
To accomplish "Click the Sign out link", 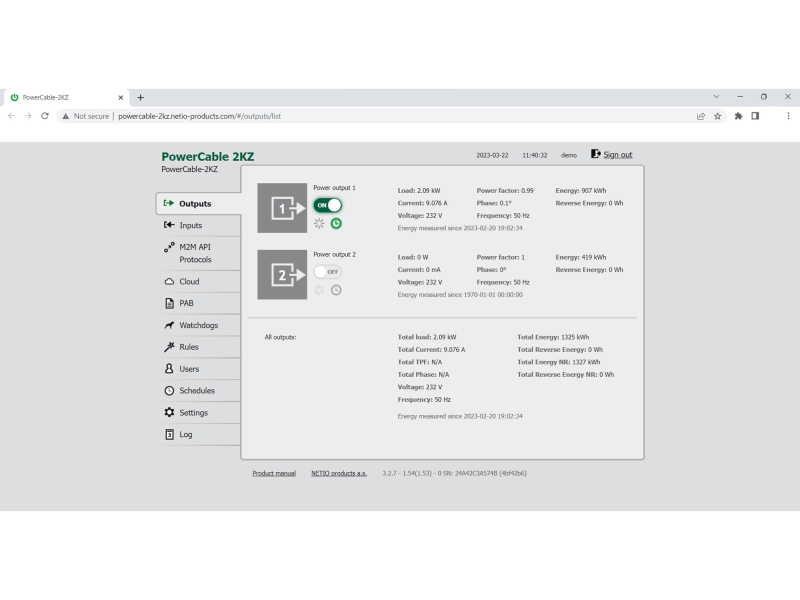I will (x=618, y=155).
